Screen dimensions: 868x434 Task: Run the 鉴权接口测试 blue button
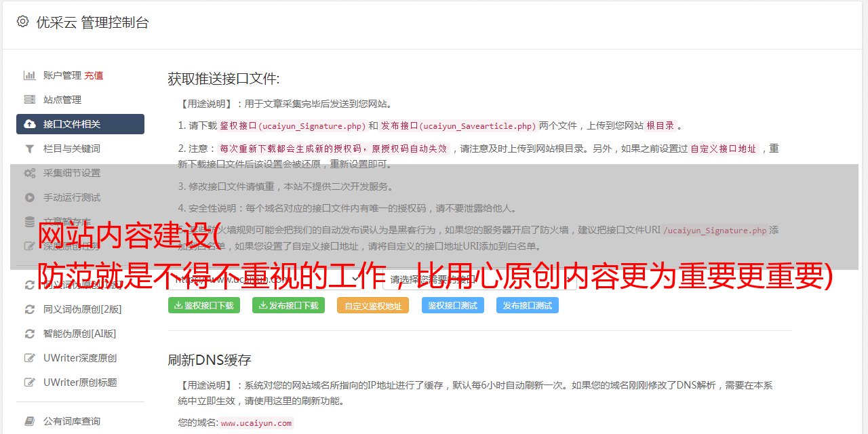point(453,305)
